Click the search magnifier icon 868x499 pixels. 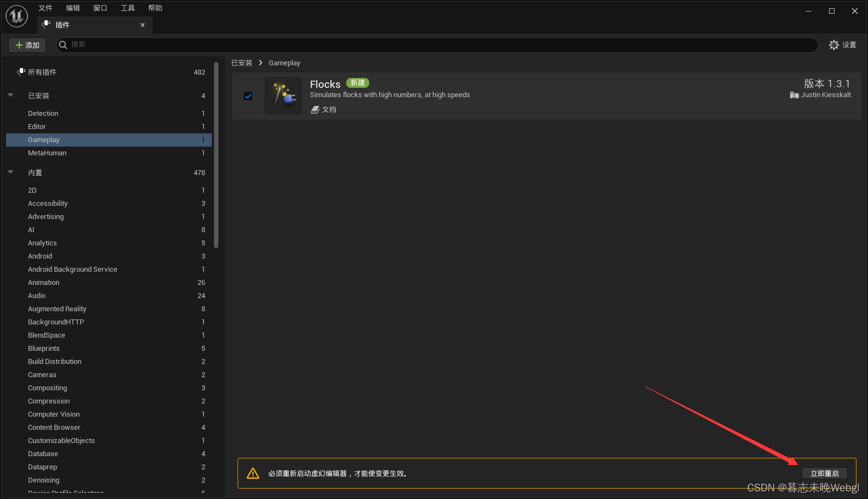[63, 45]
